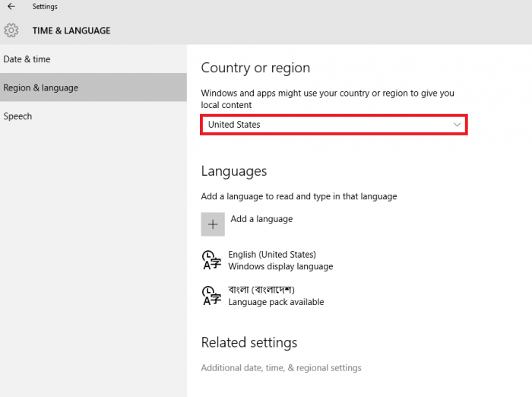Viewport: 532px width, 397px height.
Task: Open the Date & time section
Action: [x=27, y=59]
